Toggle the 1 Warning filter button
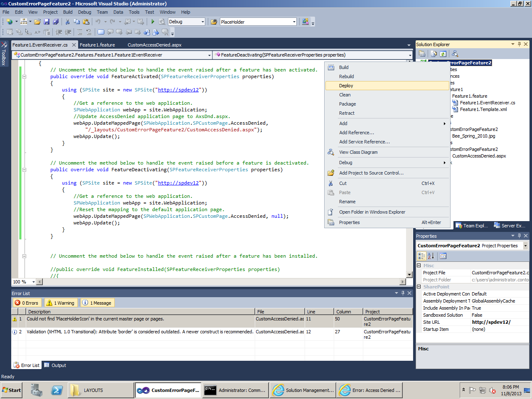 coord(61,303)
